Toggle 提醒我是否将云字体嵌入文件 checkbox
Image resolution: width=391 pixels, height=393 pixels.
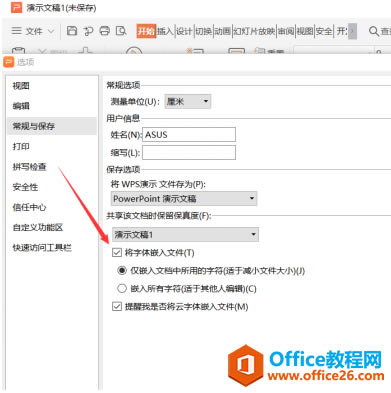click(x=117, y=306)
